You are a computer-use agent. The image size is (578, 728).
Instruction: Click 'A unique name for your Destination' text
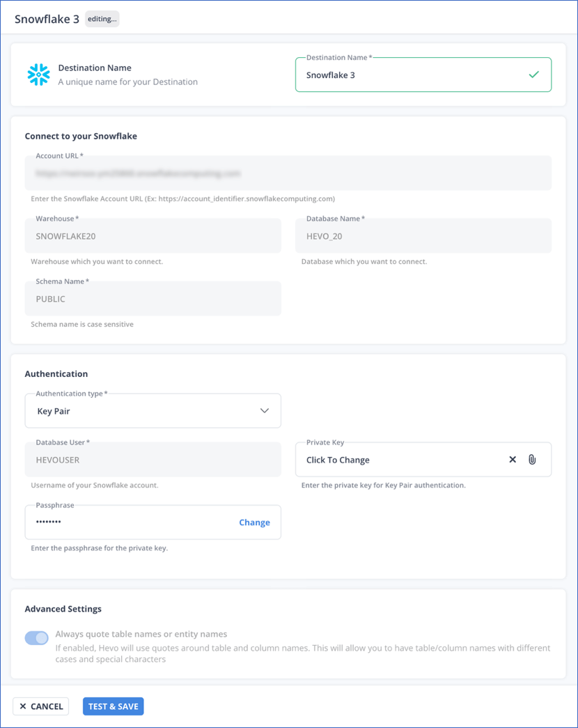[x=127, y=82]
